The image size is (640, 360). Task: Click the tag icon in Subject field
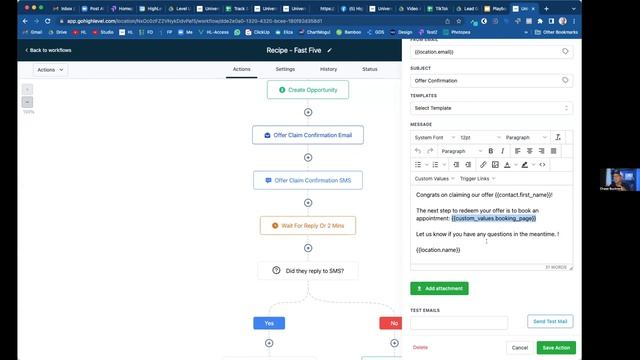pyautogui.click(x=565, y=80)
